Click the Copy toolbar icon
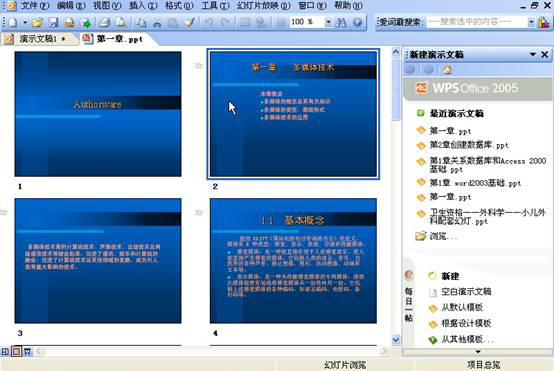This screenshot has height=371, width=554. pyautogui.click(x=141, y=23)
